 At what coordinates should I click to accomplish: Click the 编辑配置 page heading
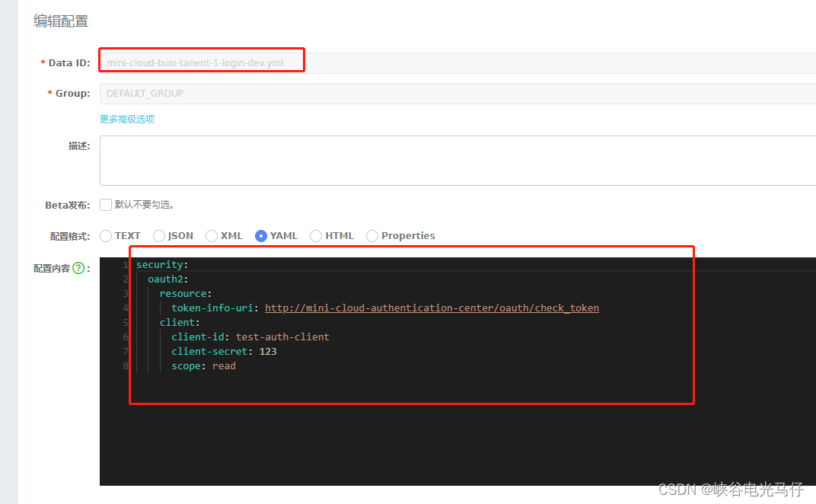(x=61, y=21)
